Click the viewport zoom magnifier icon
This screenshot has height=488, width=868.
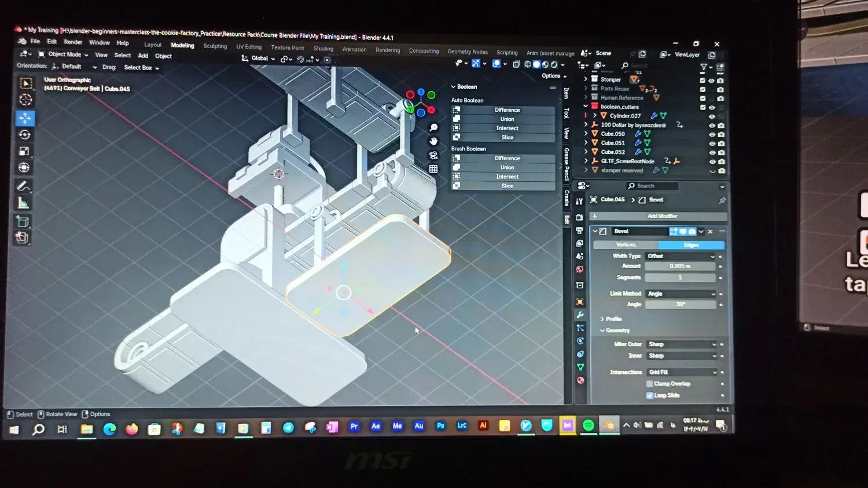[x=433, y=128]
